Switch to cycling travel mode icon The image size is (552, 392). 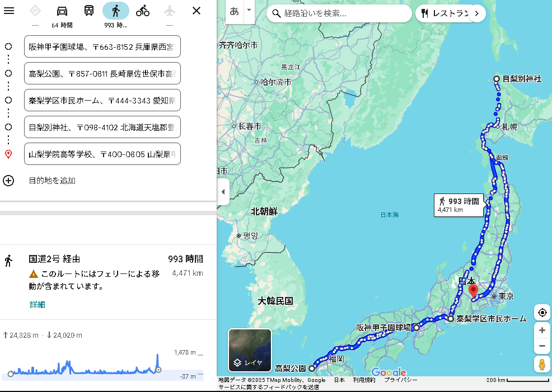[x=143, y=11]
